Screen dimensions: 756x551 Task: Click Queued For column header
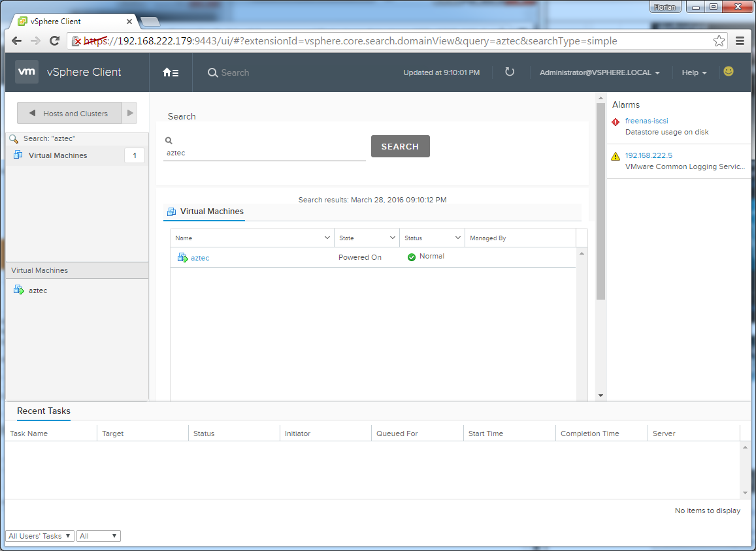417,433
